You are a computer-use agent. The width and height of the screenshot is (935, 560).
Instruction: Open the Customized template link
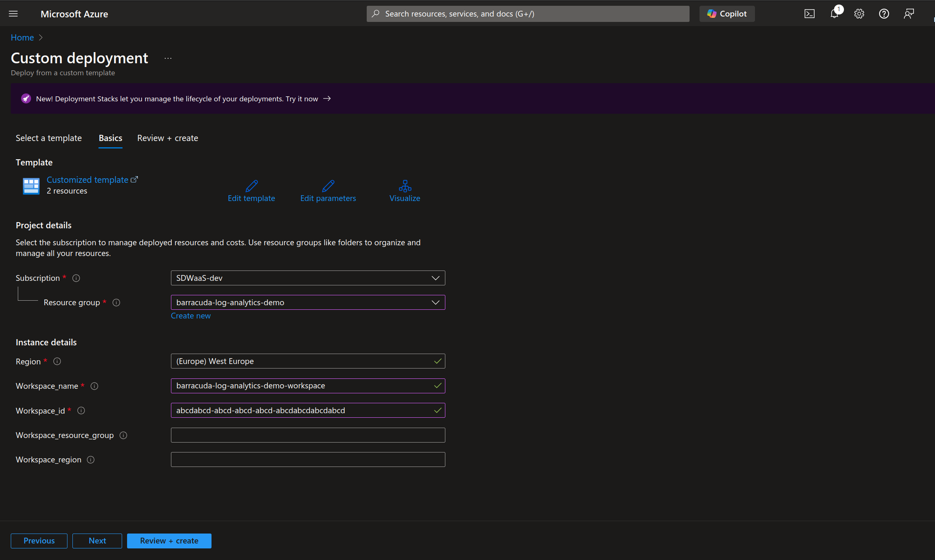point(87,179)
